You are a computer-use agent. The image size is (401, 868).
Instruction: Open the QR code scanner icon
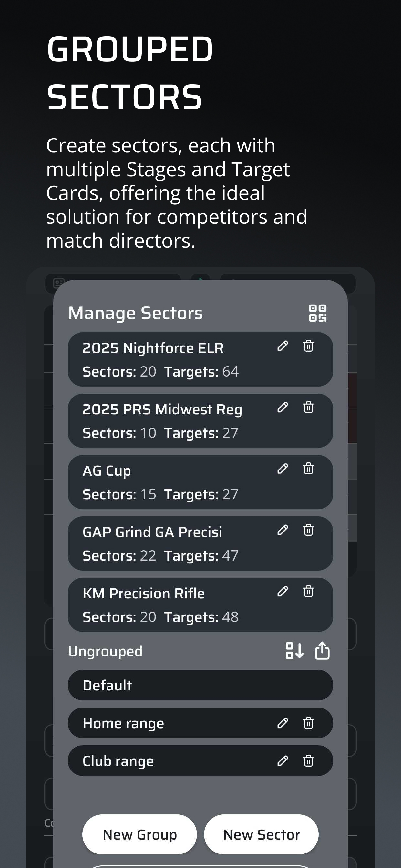[x=317, y=313]
